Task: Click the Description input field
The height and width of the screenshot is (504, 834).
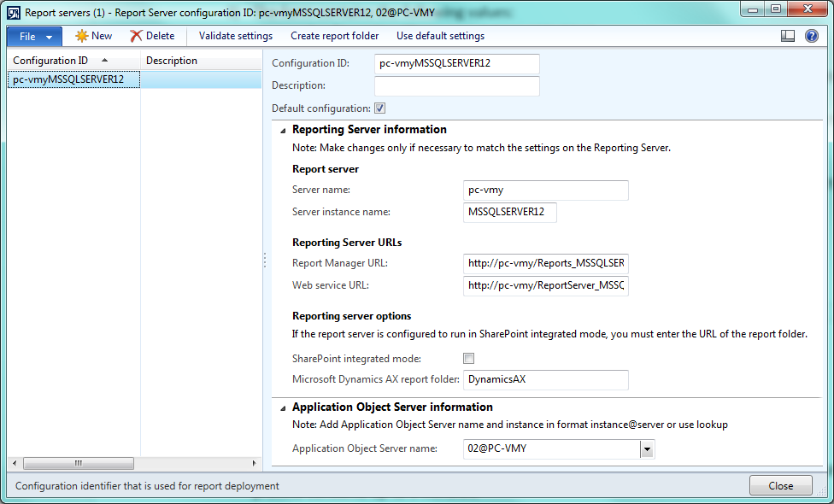Action: [457, 86]
